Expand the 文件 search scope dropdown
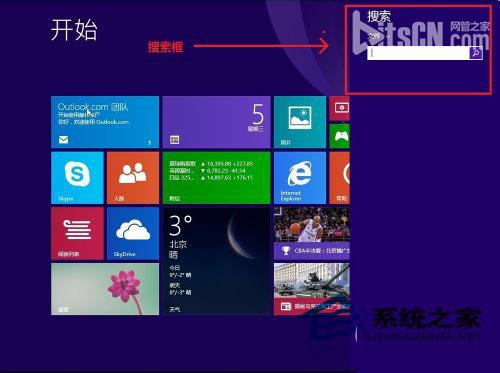The width and height of the screenshot is (500, 373). tap(378, 35)
